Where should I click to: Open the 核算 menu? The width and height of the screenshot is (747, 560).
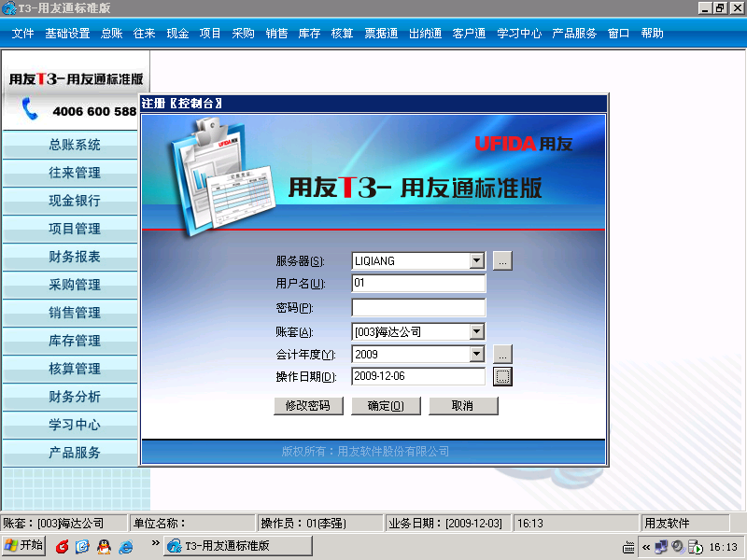click(x=342, y=34)
